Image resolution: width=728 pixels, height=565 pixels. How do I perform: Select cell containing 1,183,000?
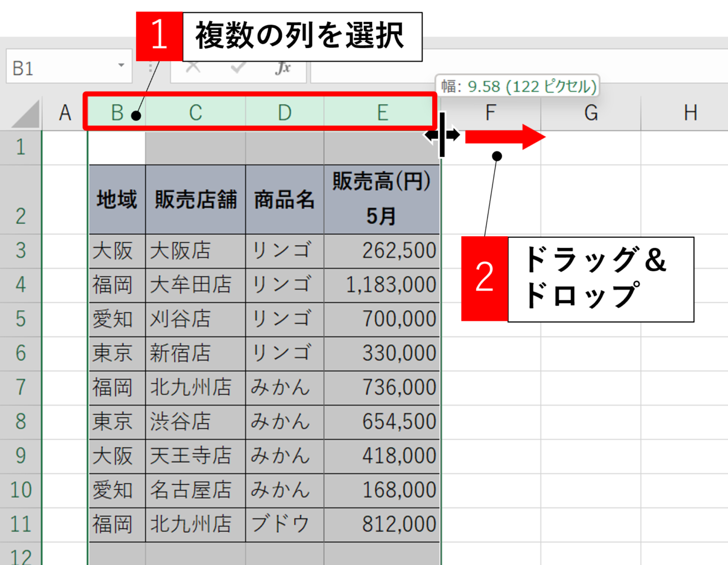click(382, 285)
